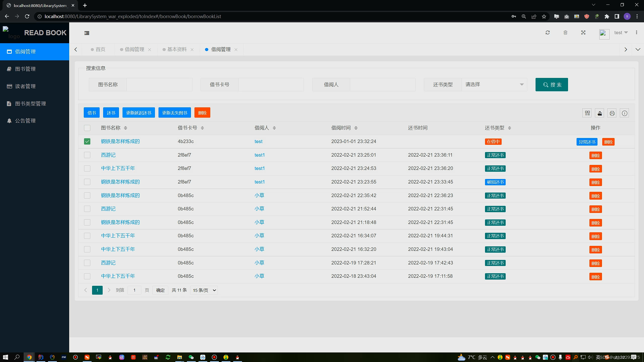Uncheck the checked 钢铁是怎样炼成的 row
This screenshot has height=362, width=644.
(87, 142)
